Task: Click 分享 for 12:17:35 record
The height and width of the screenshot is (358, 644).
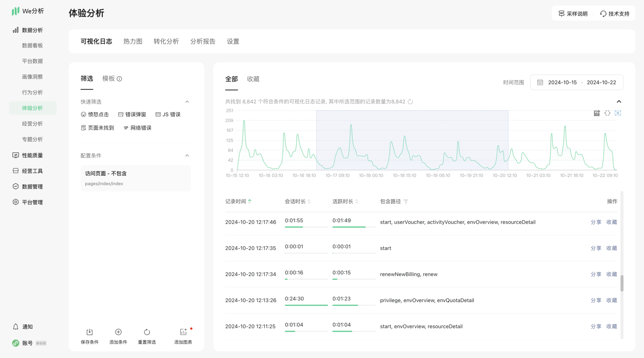Action: pyautogui.click(x=596, y=248)
